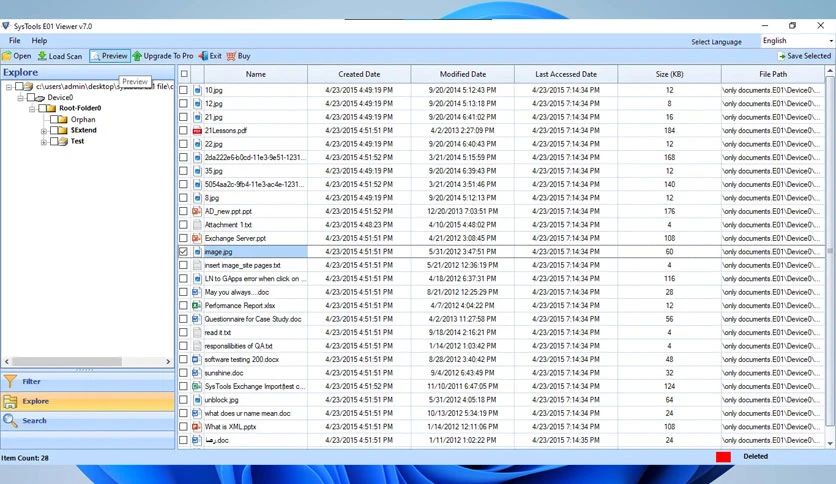Click the icon beside What is XML.pptx

pyautogui.click(x=197, y=426)
